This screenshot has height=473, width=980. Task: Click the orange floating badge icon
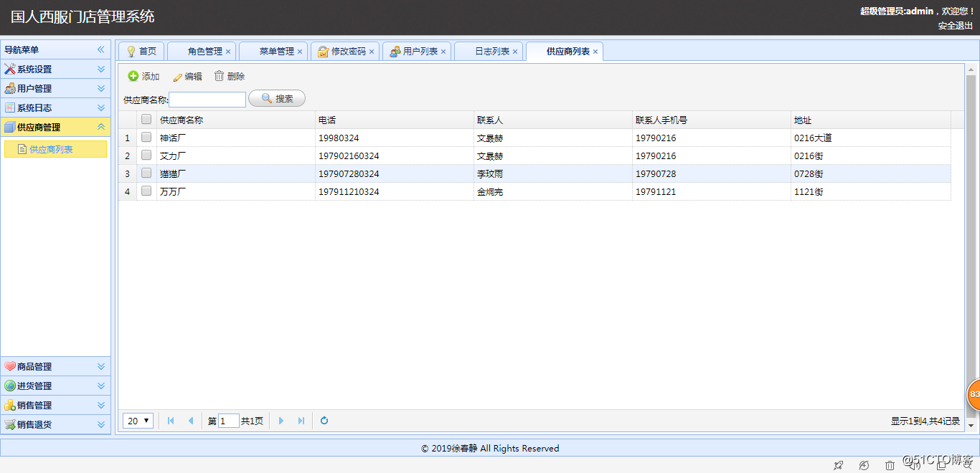pyautogui.click(x=974, y=394)
